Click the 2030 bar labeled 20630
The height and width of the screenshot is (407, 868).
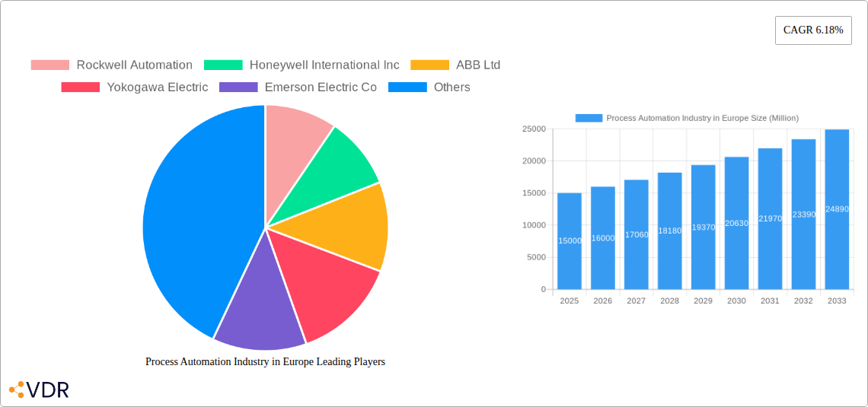point(737,223)
